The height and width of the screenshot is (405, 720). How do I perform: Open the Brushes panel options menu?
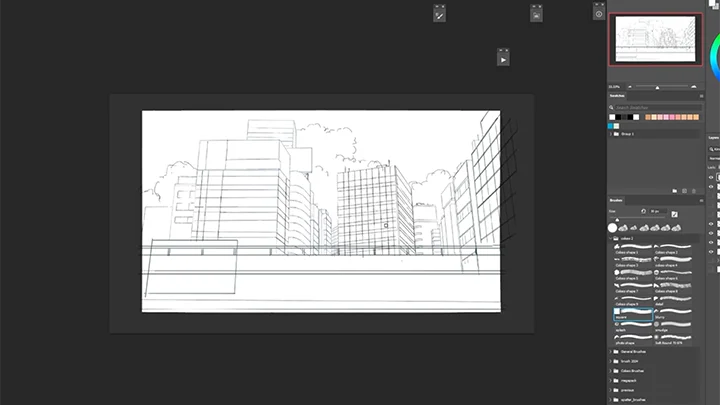701,201
